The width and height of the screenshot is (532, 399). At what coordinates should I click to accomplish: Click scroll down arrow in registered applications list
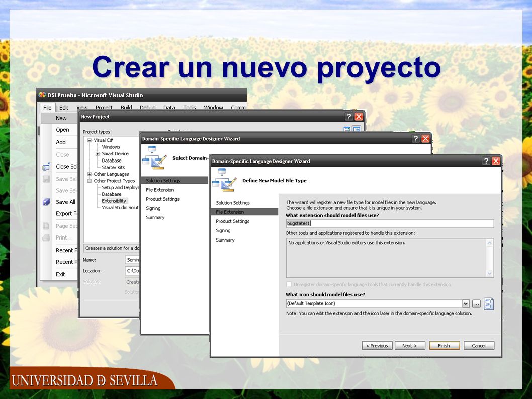(x=490, y=273)
